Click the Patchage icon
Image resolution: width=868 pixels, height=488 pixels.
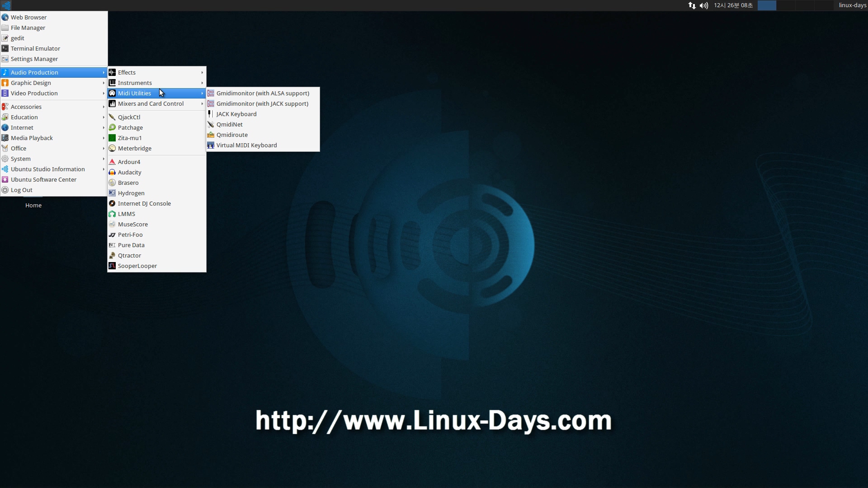(x=112, y=127)
